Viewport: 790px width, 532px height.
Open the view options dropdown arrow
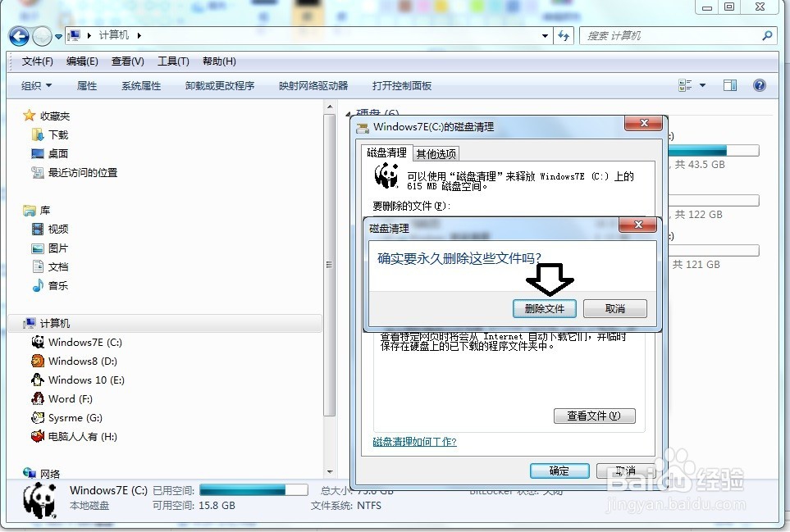coord(702,85)
